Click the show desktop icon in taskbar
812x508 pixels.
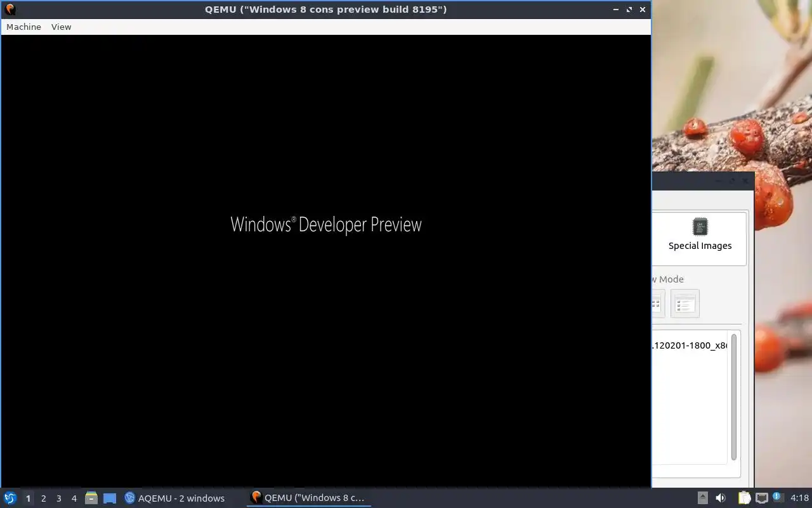(x=110, y=498)
